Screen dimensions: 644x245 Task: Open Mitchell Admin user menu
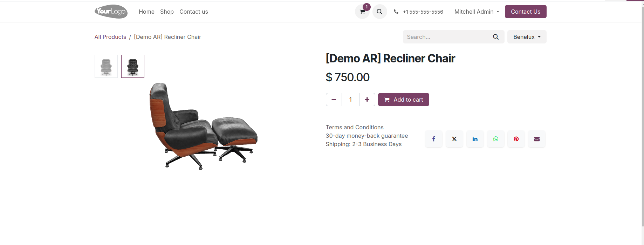tap(477, 12)
